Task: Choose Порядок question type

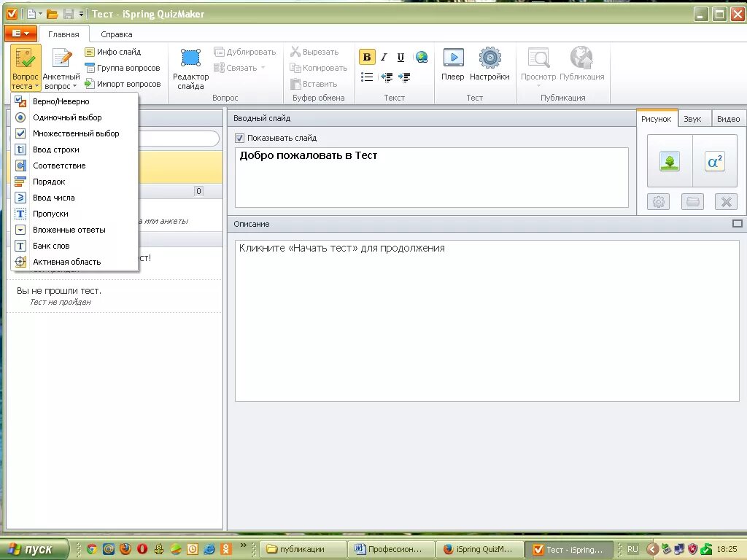Action: [x=75, y=182]
